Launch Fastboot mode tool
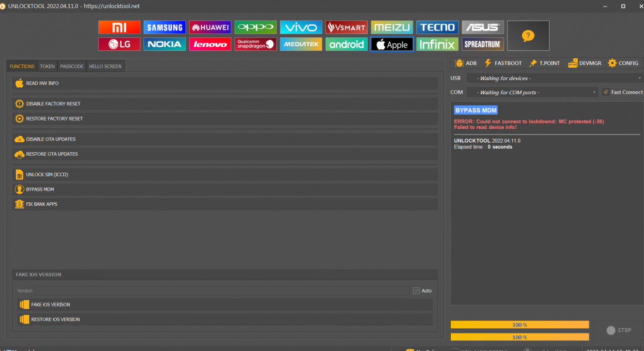 click(503, 63)
